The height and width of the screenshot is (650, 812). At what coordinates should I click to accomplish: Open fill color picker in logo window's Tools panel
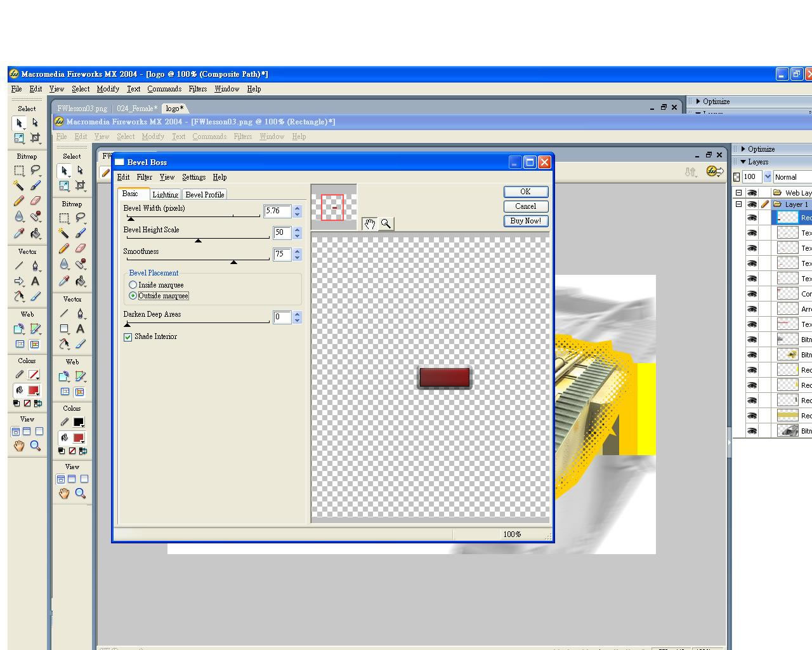33,390
